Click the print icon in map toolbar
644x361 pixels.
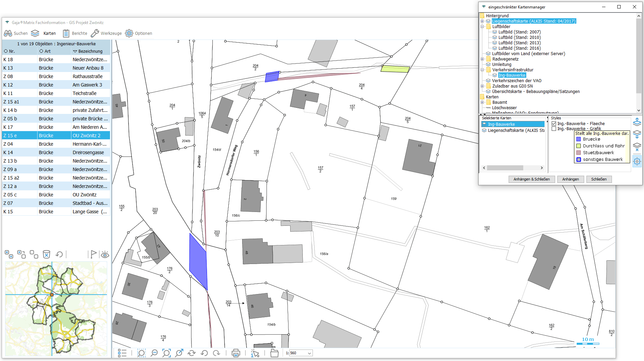click(236, 353)
